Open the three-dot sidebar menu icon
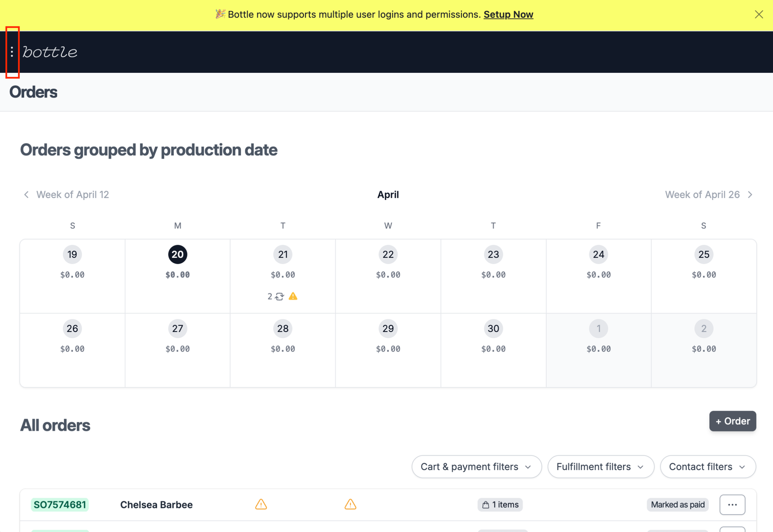The height and width of the screenshot is (532, 773). [x=12, y=52]
